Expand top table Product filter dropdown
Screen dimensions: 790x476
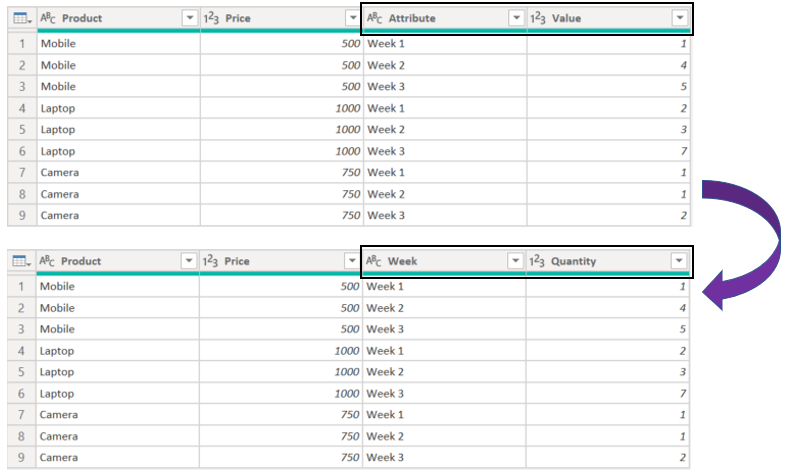[190, 18]
